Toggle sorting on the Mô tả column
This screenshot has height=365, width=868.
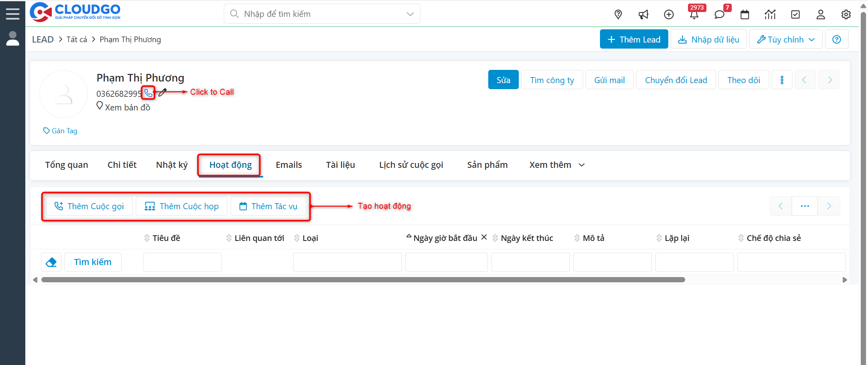(577, 238)
